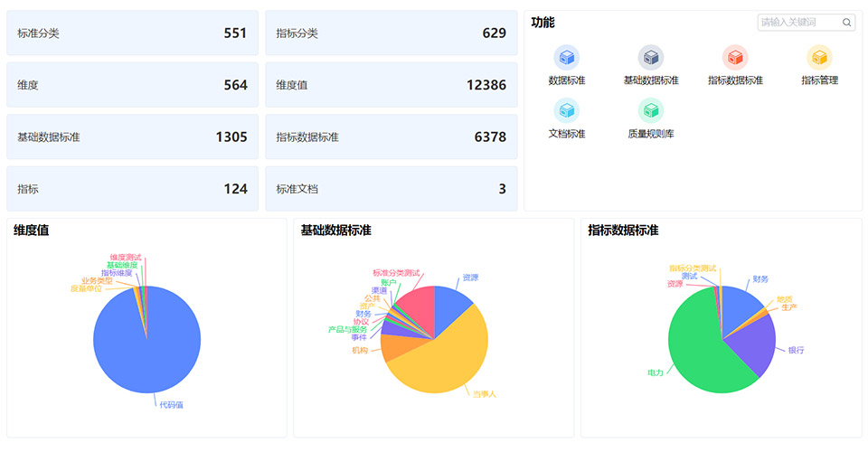Screen dimensions: 868x452
Task: Open the 质量规则库 function icon
Action: click(651, 111)
